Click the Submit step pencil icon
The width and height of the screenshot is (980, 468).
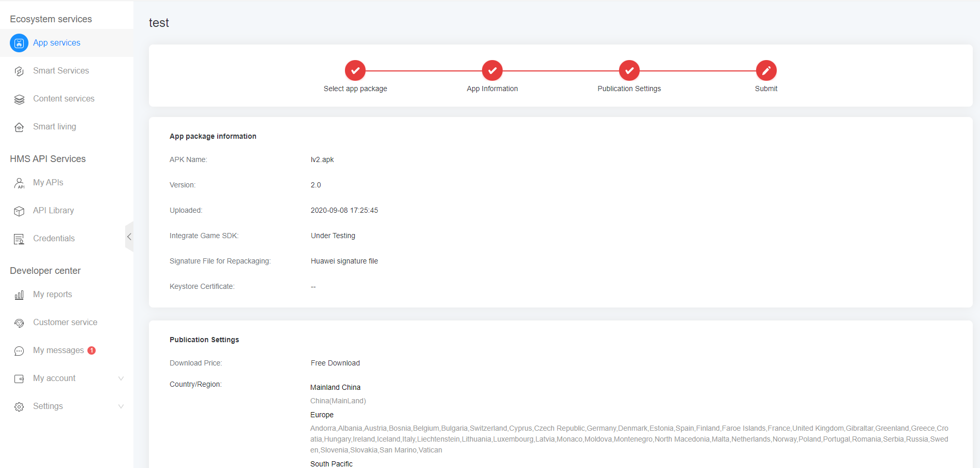tap(766, 70)
